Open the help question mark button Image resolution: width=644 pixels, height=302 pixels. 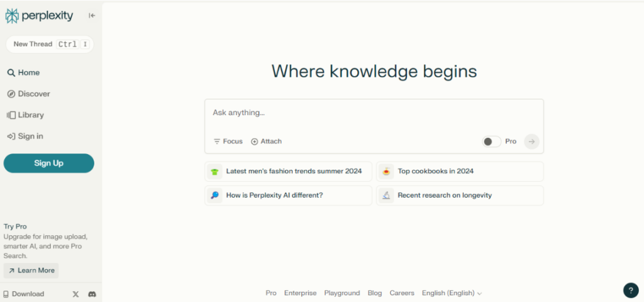click(x=631, y=290)
